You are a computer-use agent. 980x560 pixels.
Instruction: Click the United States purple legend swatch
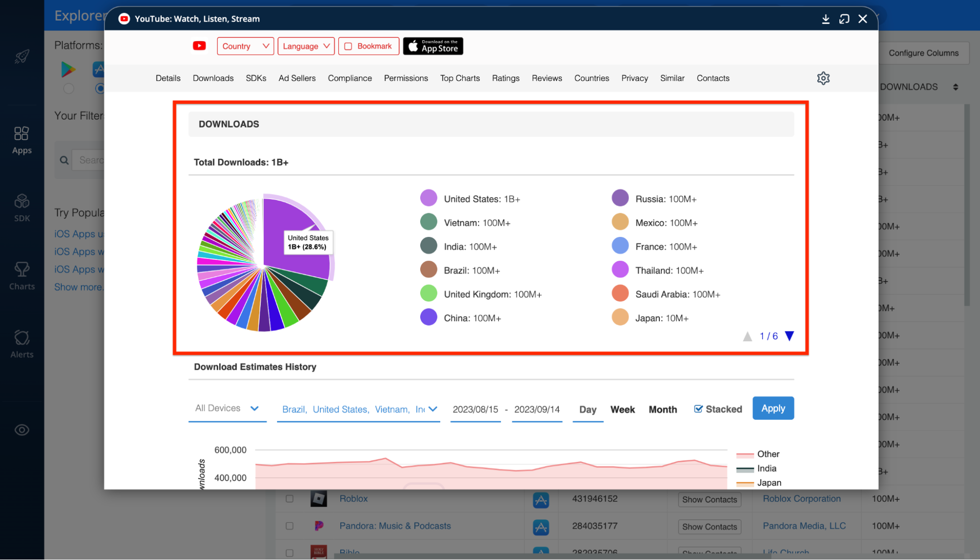428,198
